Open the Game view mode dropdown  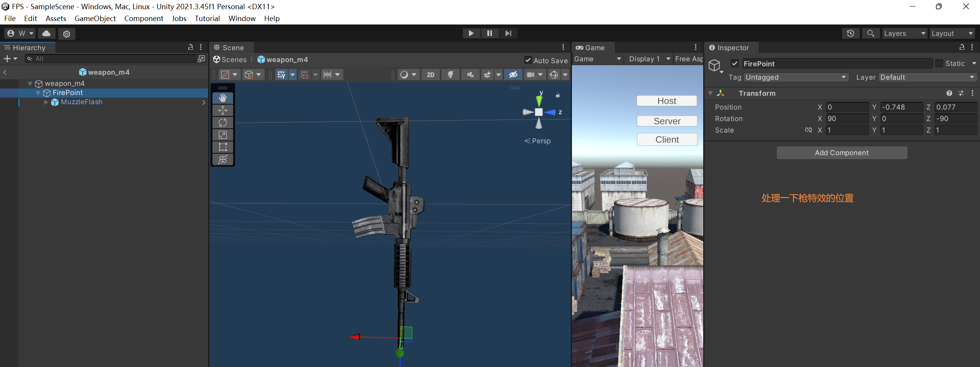click(x=598, y=59)
